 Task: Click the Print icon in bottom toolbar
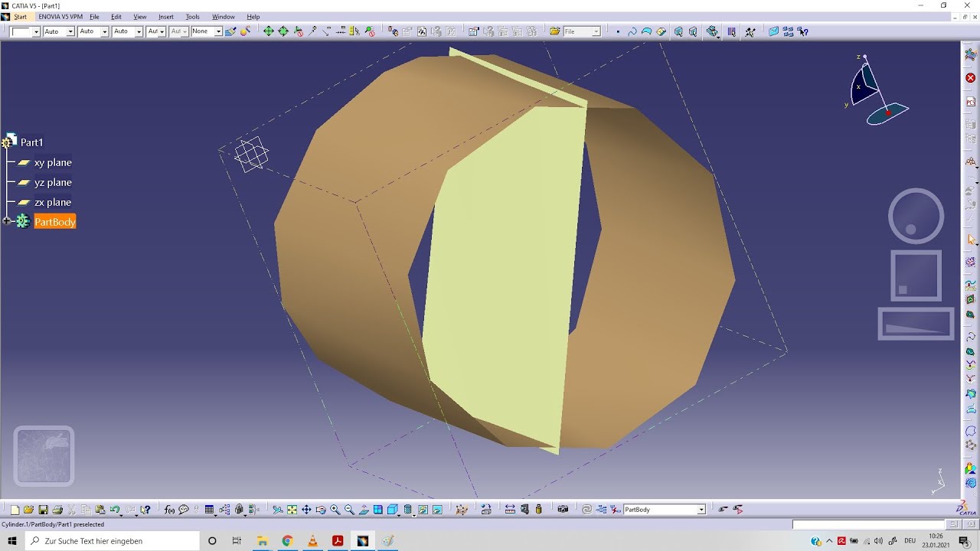(57, 510)
